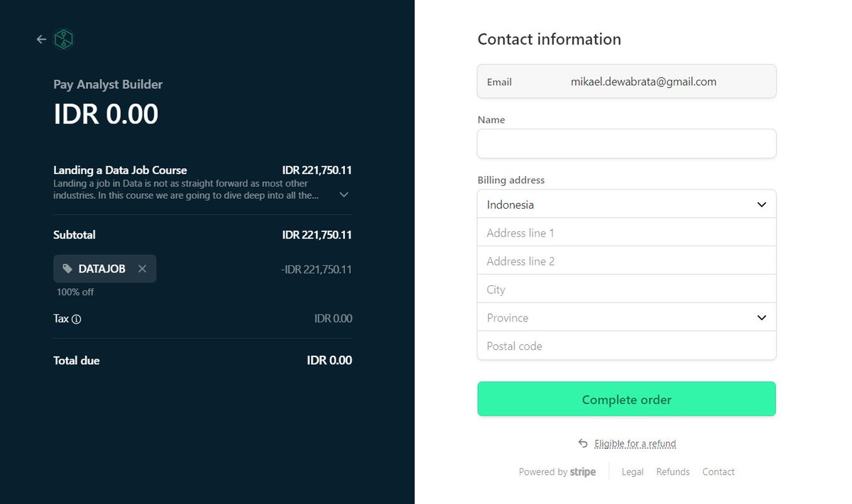This screenshot has width=852, height=504.
Task: Click the Name input field
Action: (x=627, y=143)
